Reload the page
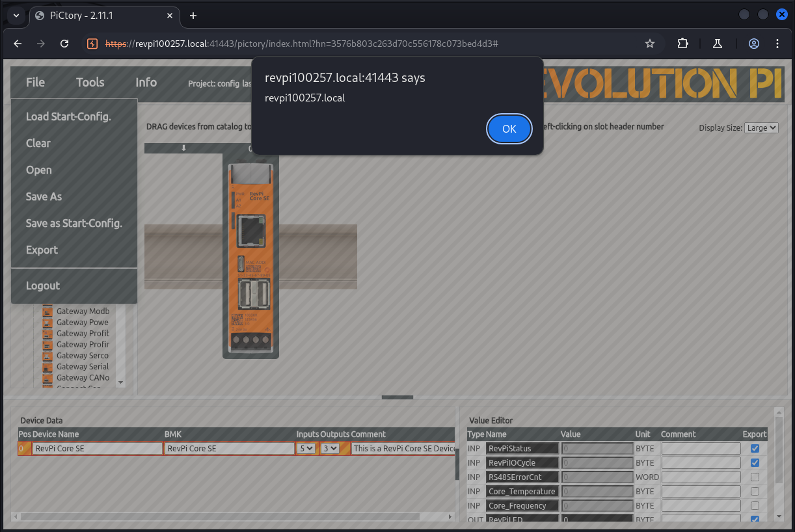The image size is (795, 532). pos(64,44)
